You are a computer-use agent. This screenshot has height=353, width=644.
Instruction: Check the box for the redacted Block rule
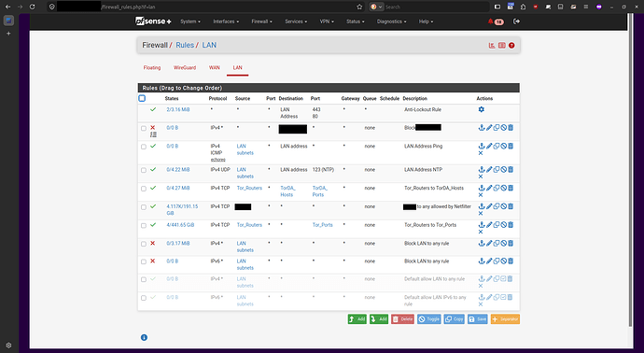click(x=144, y=128)
